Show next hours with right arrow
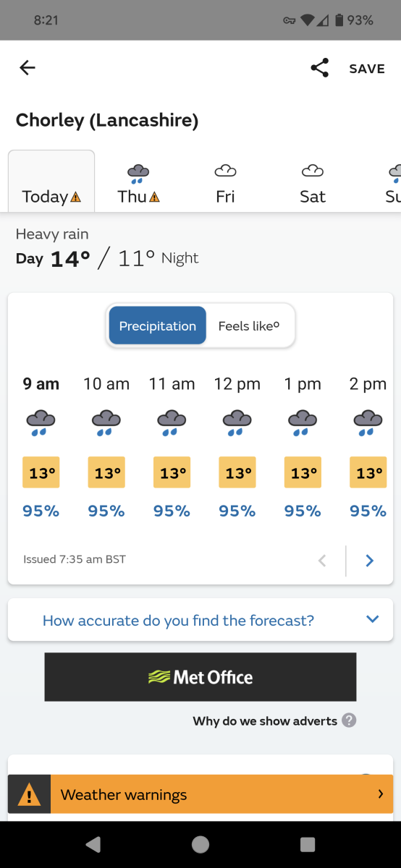Image resolution: width=401 pixels, height=868 pixels. (369, 560)
